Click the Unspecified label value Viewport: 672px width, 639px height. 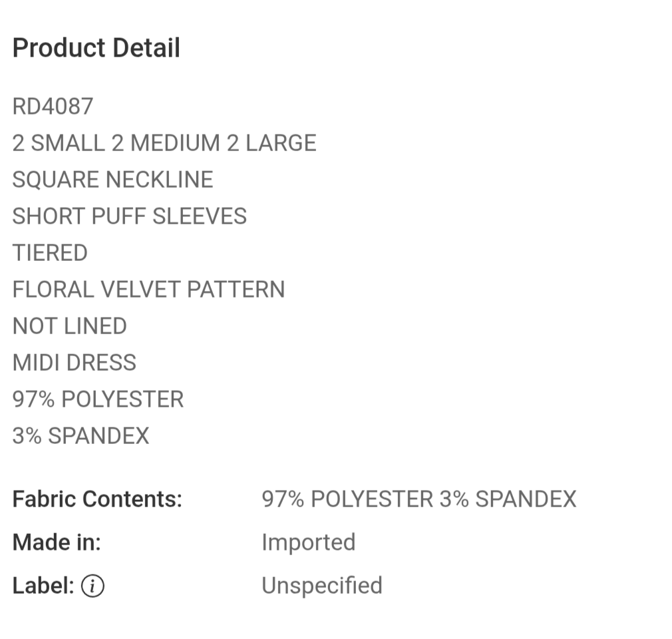[x=322, y=586]
